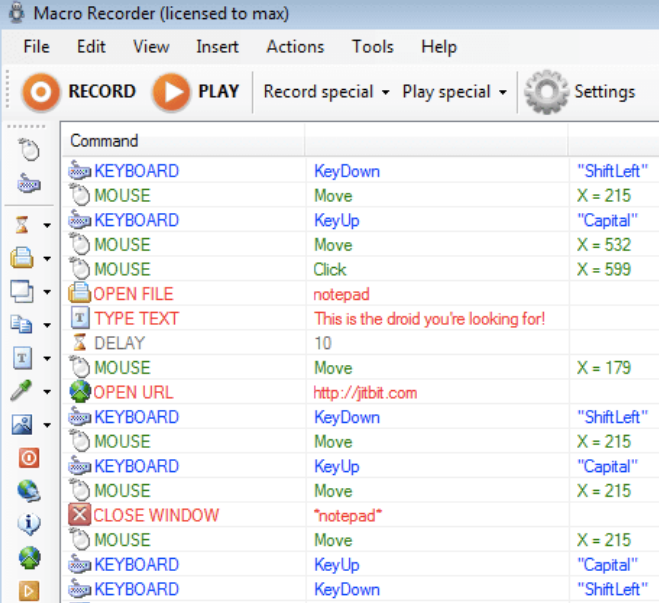The width and height of the screenshot is (659, 603).
Task: Click the orange play macro icon in sidebar
Action: 29,591
